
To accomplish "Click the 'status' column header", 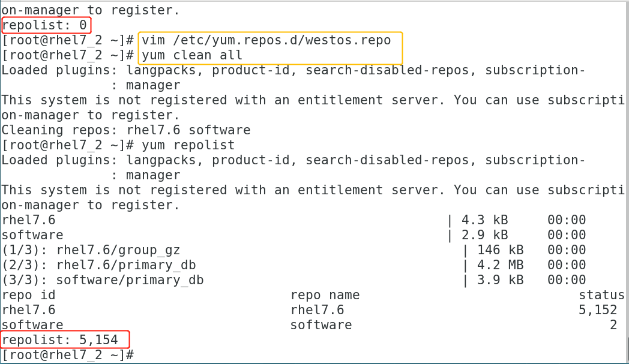I will 601,294.
